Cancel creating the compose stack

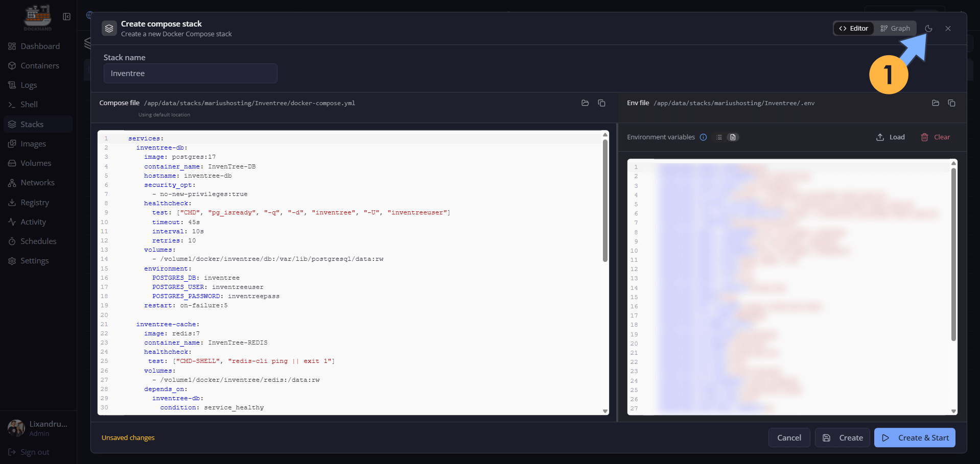789,438
